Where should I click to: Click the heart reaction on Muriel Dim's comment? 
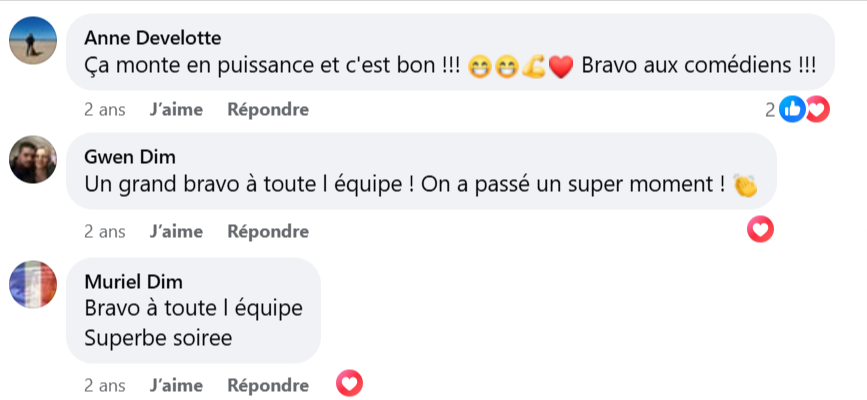pyautogui.click(x=349, y=384)
